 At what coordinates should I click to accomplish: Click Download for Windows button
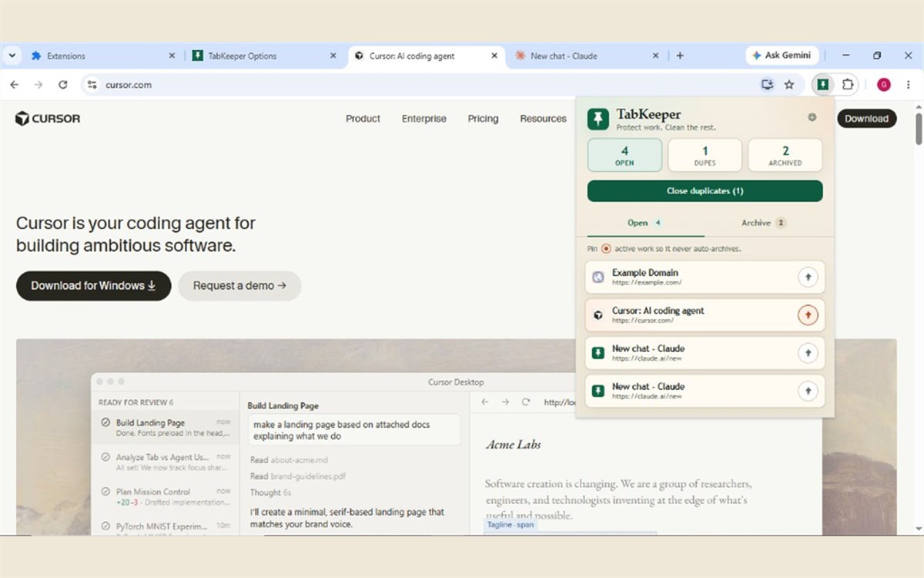93,285
